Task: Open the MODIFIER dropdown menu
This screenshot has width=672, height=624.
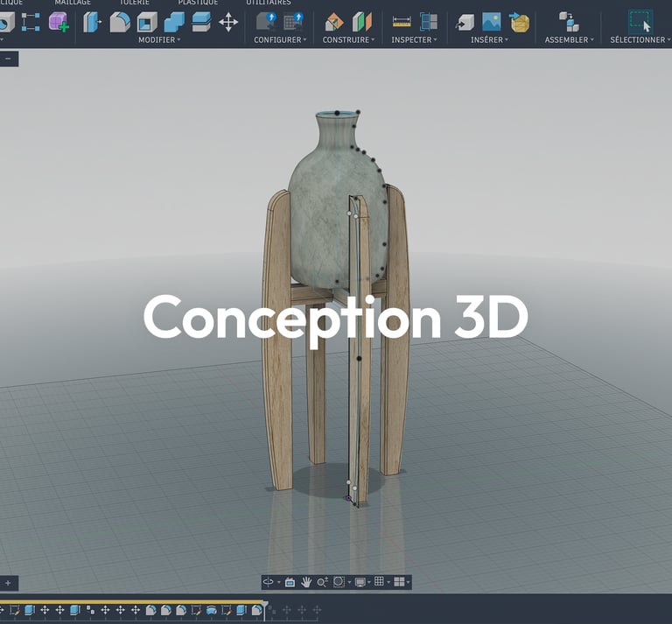Action: click(x=159, y=40)
